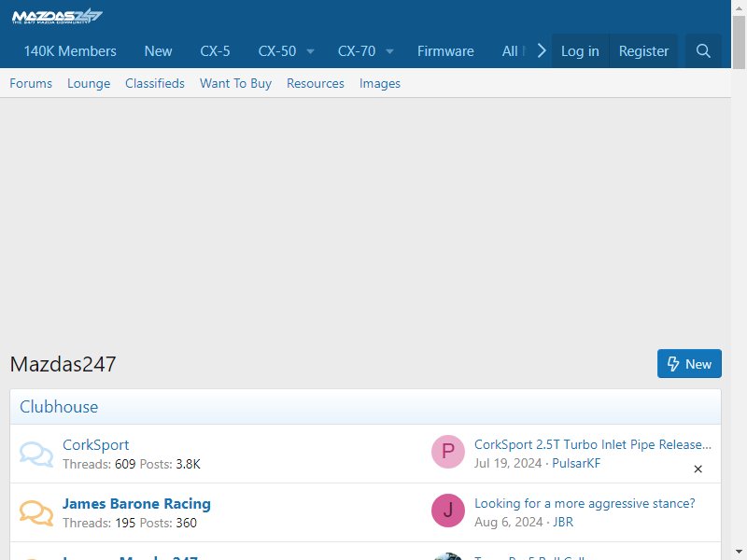Open the search magnifier icon

tap(703, 51)
